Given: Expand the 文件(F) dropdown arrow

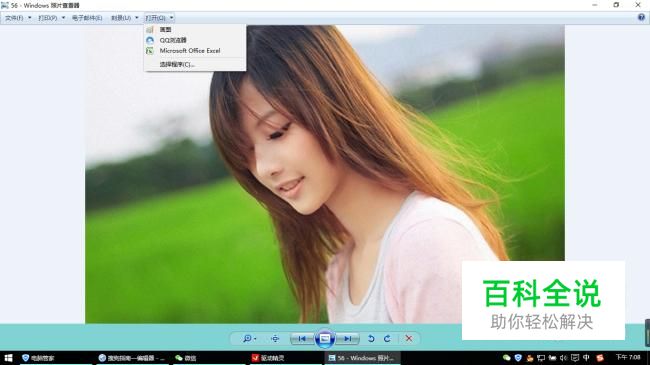Looking at the screenshot, I should (x=29, y=18).
